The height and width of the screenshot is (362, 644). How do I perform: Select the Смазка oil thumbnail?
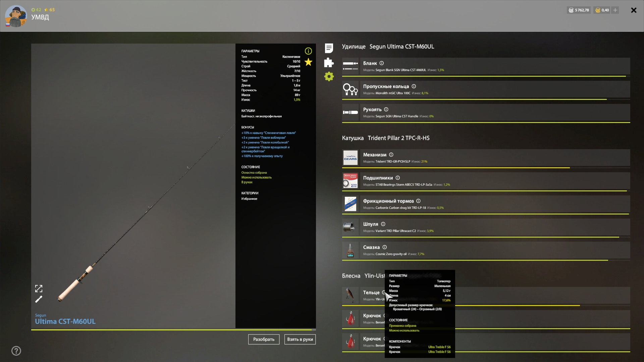tap(350, 250)
